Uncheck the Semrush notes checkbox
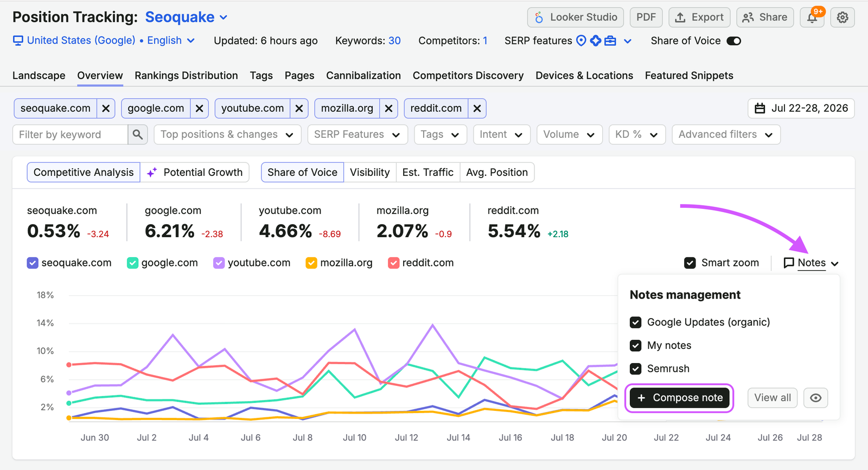This screenshot has width=868, height=470. coord(636,369)
